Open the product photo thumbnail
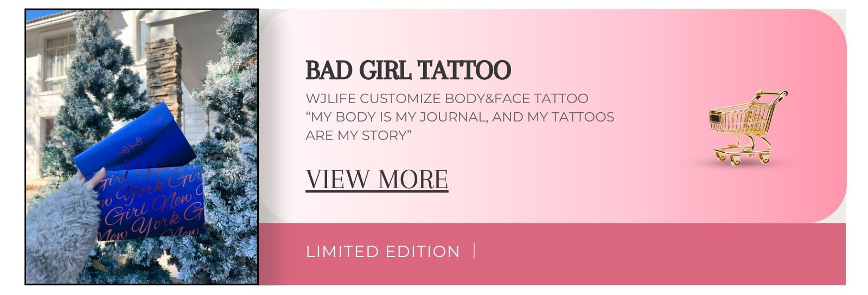The image size is (868, 295). tap(142, 146)
